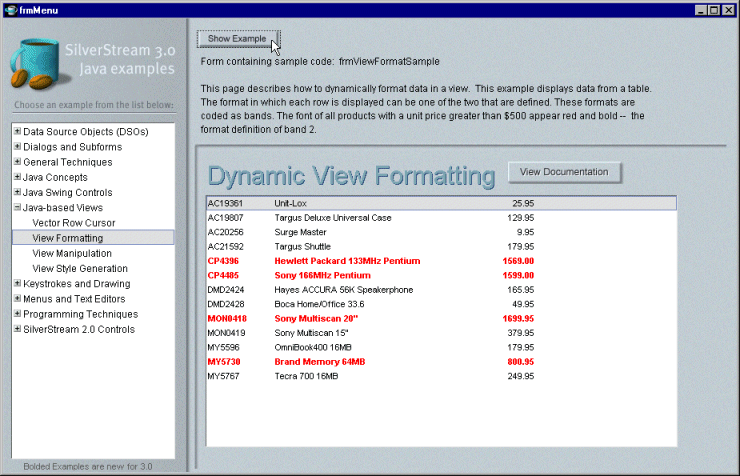This screenshot has width=740, height=476.
Task: Select the Brand Memory 64MB row
Action: 441,362
